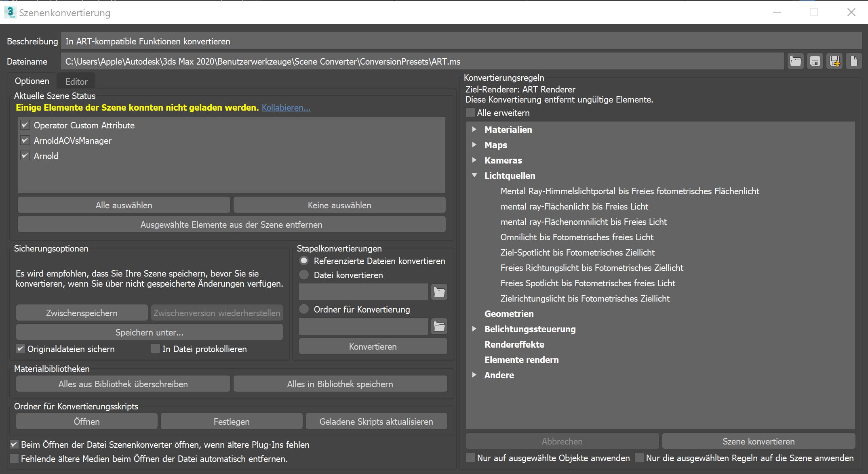Uncheck the ArnoldAOVsManager item
The height and width of the screenshot is (474, 868).
click(25, 141)
